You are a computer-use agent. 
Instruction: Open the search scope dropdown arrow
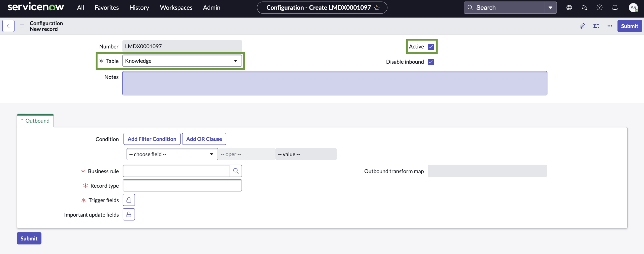tap(550, 8)
